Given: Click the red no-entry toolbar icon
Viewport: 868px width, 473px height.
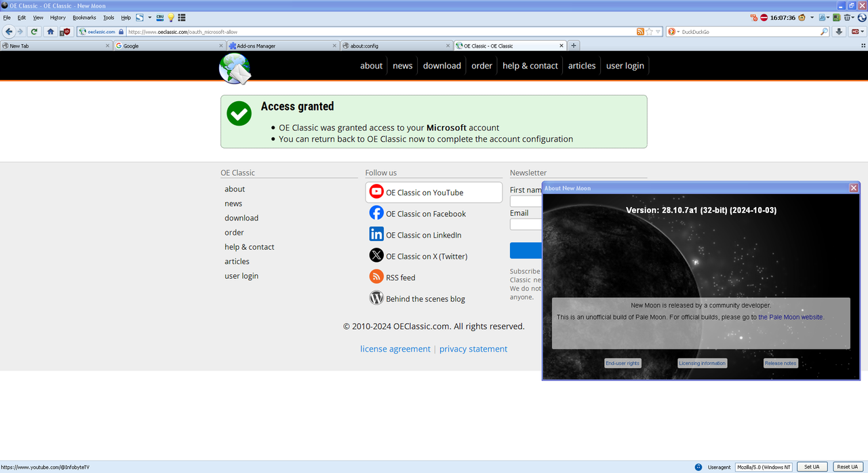Looking at the screenshot, I should 764,18.
